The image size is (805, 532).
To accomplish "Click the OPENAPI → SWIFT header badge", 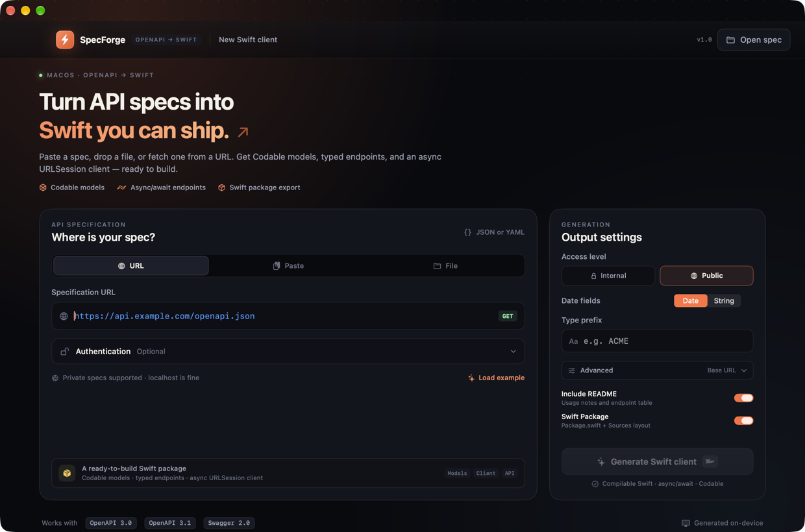I will [166, 40].
